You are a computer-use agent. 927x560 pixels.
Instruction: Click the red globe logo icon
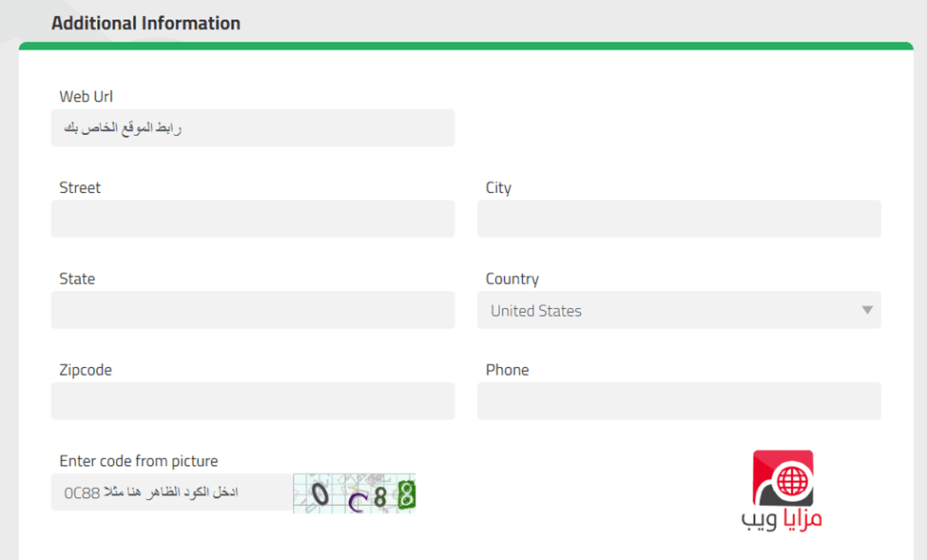[783, 477]
